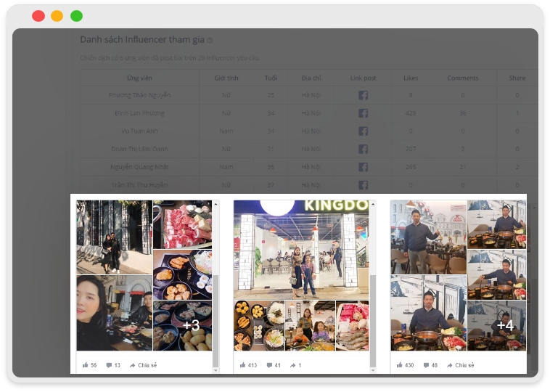Select candidate name Vu Tuan Anh
550x392 pixels.
point(139,131)
